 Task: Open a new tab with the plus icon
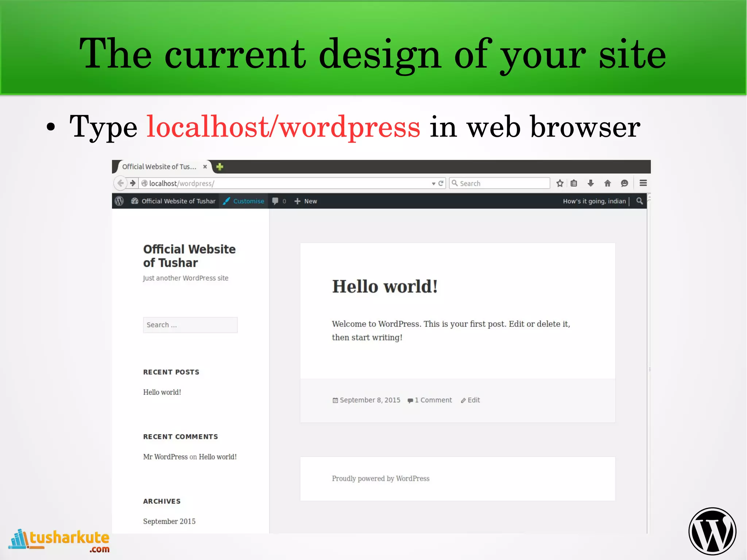220,167
